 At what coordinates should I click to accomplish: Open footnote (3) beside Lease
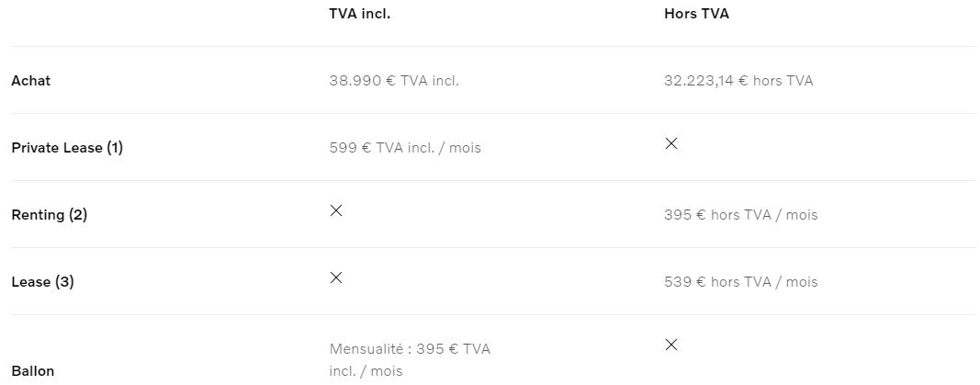(x=64, y=282)
